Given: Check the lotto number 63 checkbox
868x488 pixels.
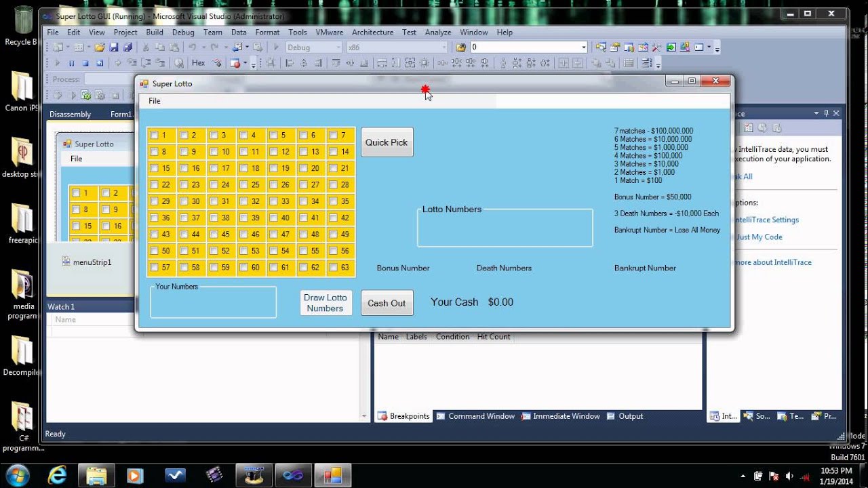Looking at the screenshot, I should tap(333, 267).
